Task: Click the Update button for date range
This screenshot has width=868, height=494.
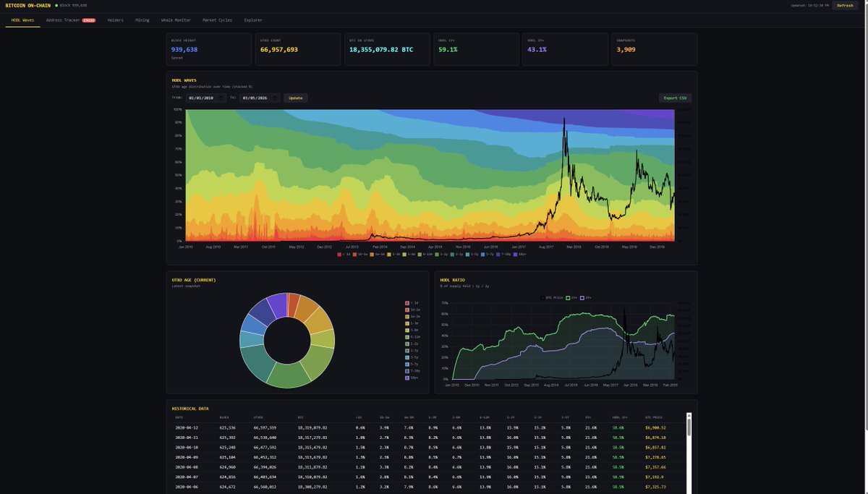Action: [296, 98]
